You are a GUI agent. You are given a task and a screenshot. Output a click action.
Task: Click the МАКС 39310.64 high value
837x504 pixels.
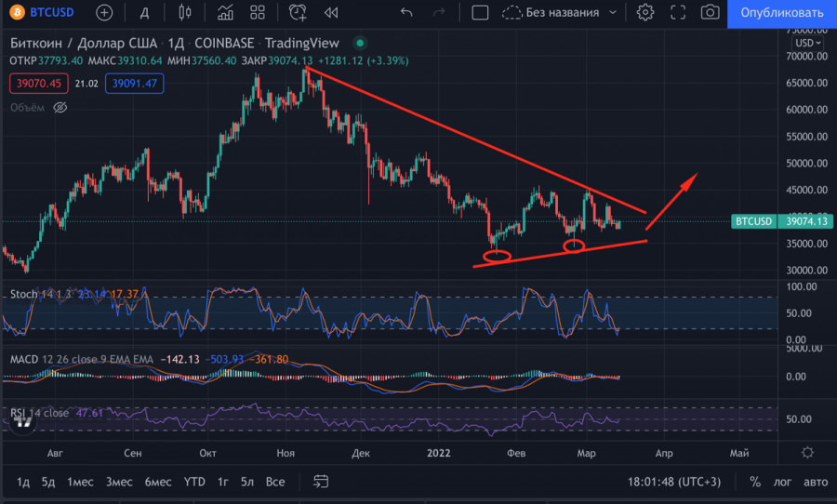(125, 60)
